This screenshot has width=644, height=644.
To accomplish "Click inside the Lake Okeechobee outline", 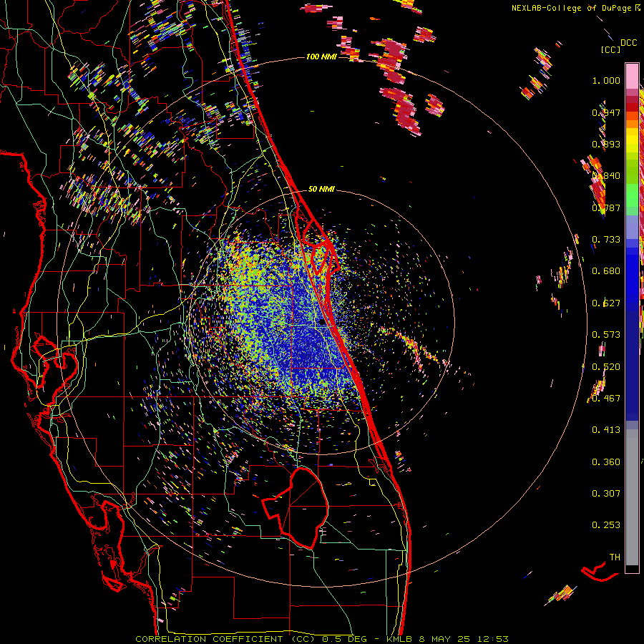I will click(304, 507).
